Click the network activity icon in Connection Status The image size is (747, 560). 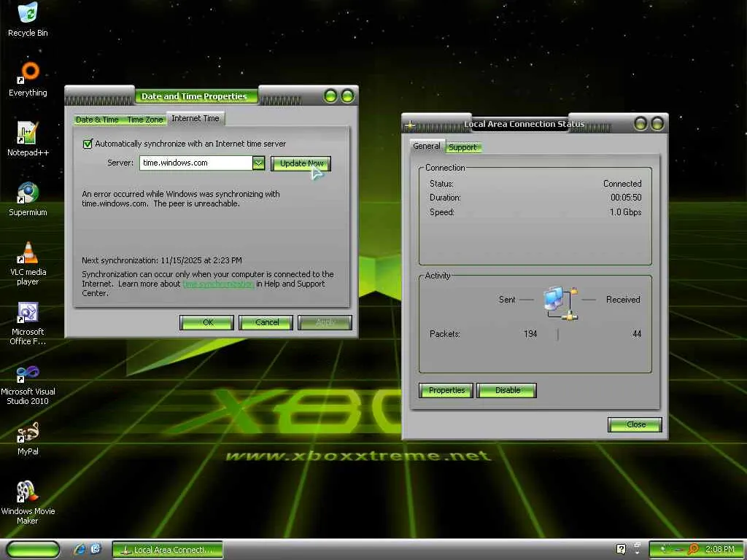click(561, 303)
